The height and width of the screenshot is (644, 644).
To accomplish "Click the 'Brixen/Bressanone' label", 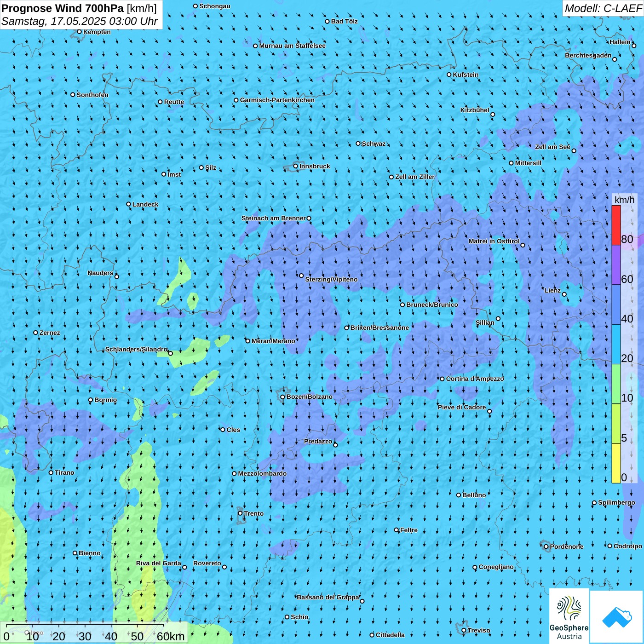I will click(379, 328).
